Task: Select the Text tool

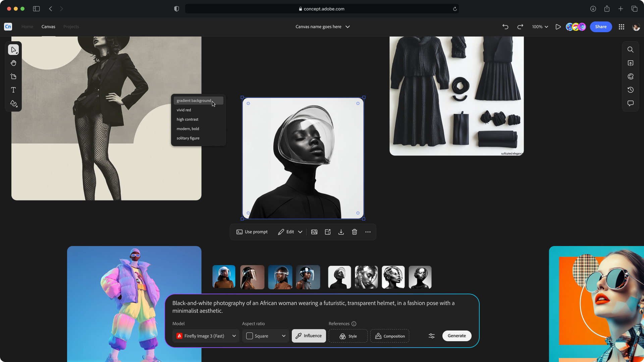Action: coord(13,90)
